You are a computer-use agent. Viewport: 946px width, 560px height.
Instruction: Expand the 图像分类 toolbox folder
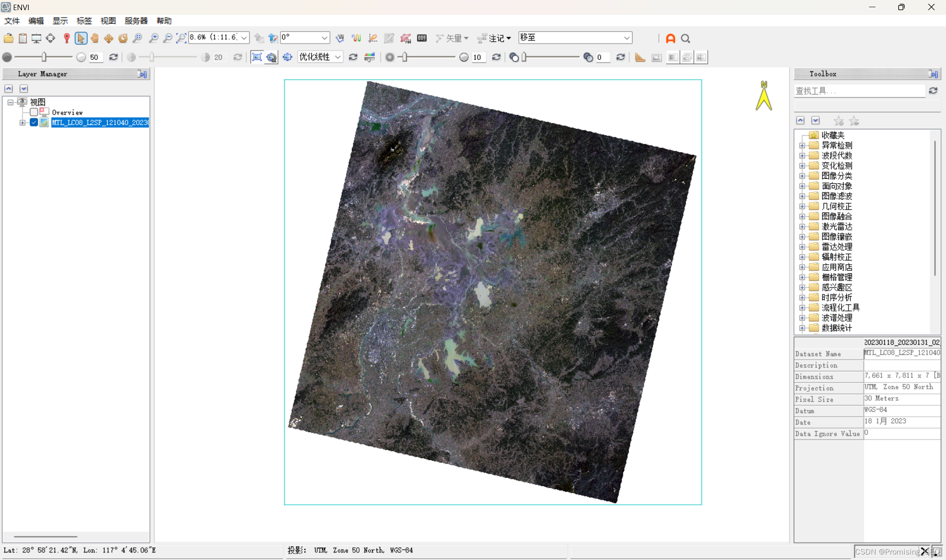[x=802, y=176]
